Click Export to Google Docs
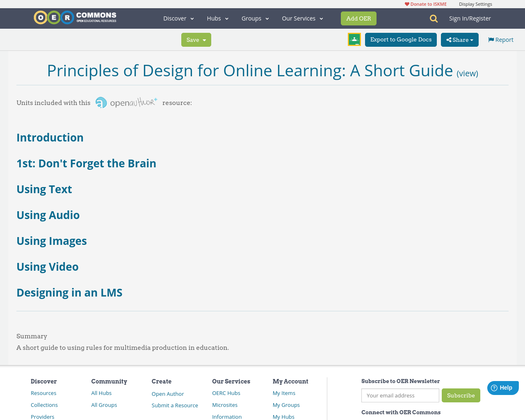This screenshot has height=420, width=525. tap(401, 39)
